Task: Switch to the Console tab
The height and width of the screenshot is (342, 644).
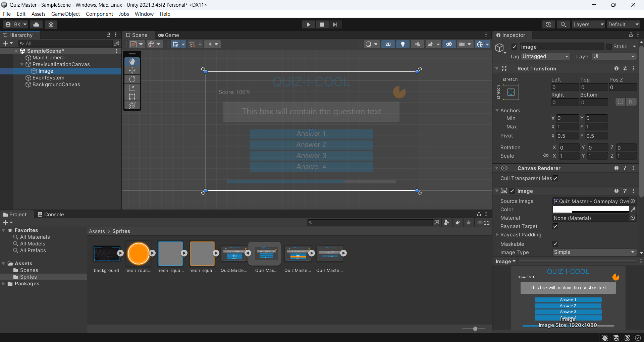Action: click(51, 215)
